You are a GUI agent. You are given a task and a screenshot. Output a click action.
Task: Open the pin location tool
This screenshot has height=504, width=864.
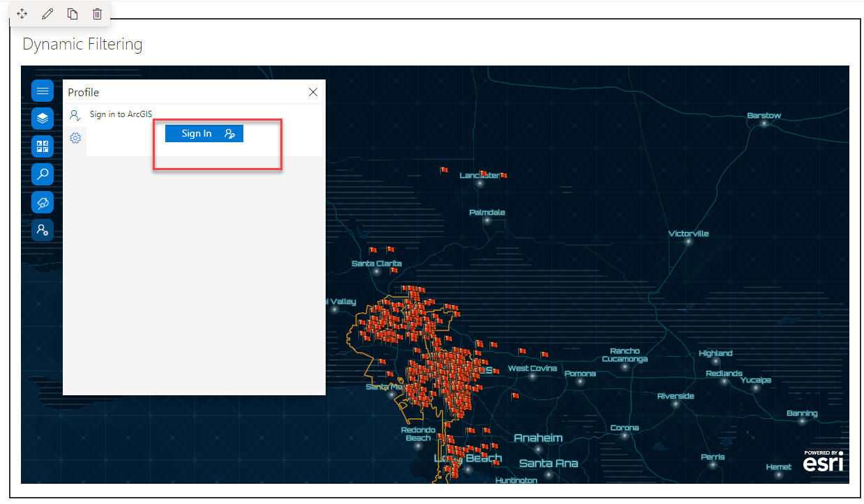point(43,202)
